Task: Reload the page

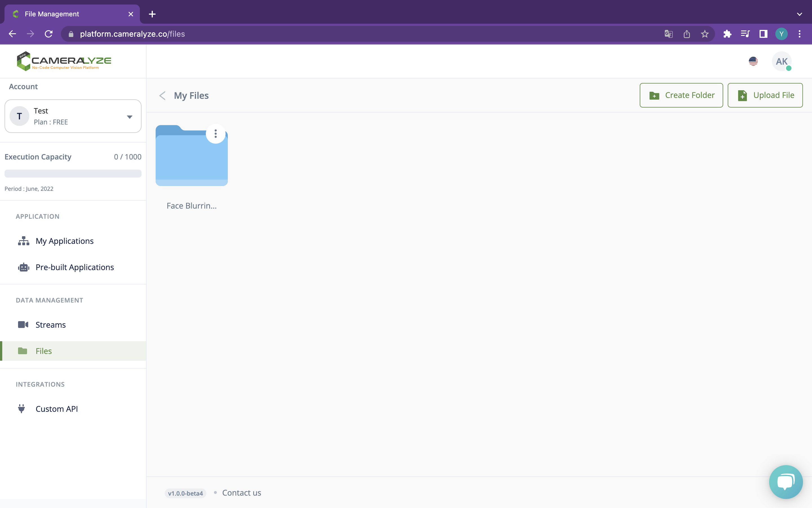Action: [x=49, y=34]
